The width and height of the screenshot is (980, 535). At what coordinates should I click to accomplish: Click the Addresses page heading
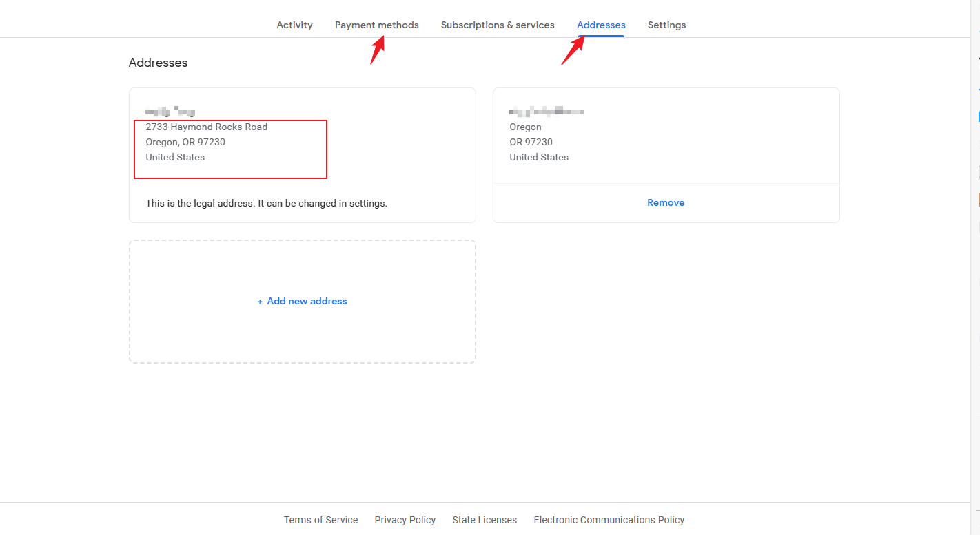(158, 63)
